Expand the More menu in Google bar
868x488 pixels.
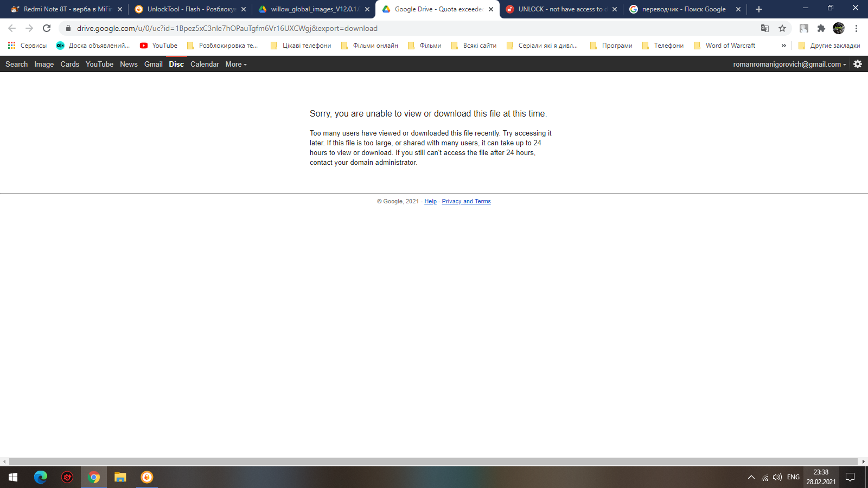click(236, 64)
